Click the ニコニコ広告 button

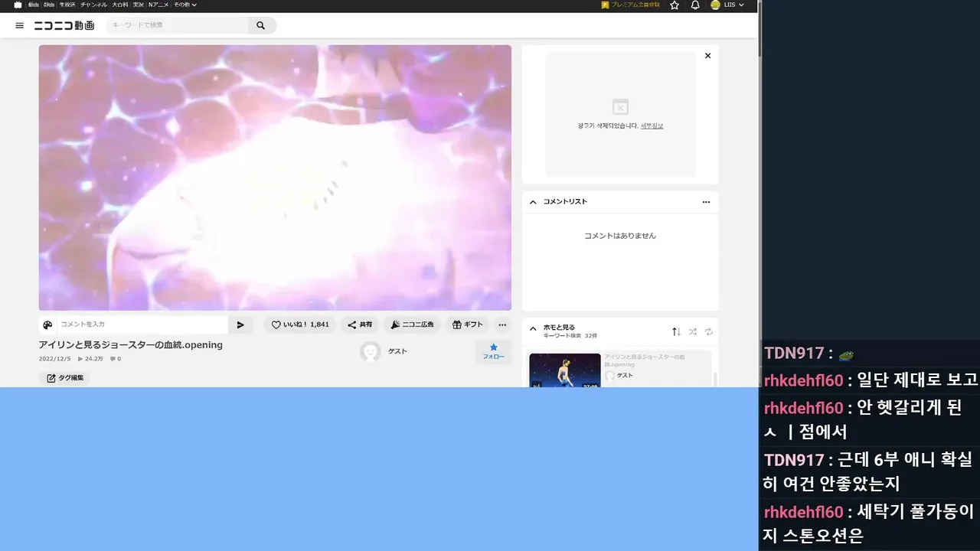click(412, 324)
